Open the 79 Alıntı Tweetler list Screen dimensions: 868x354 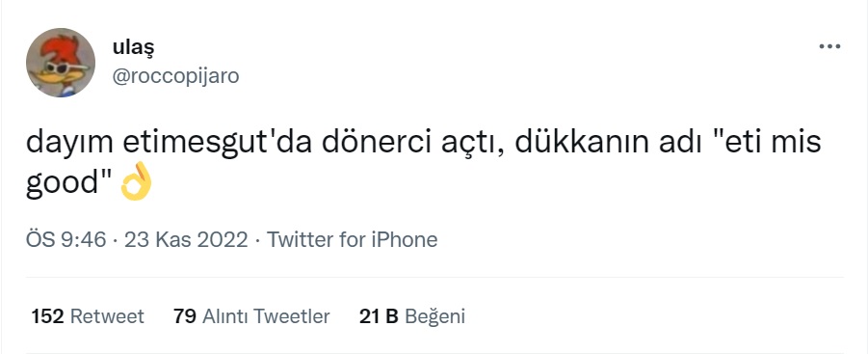pos(251,316)
